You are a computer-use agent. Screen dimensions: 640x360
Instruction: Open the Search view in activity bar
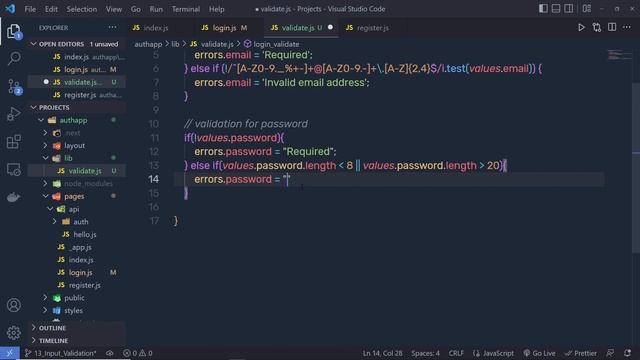[14, 59]
